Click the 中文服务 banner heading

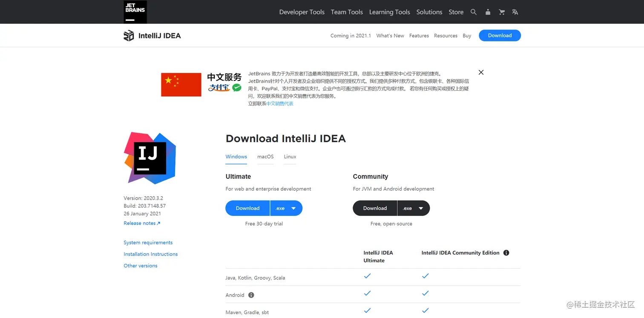coord(224,77)
